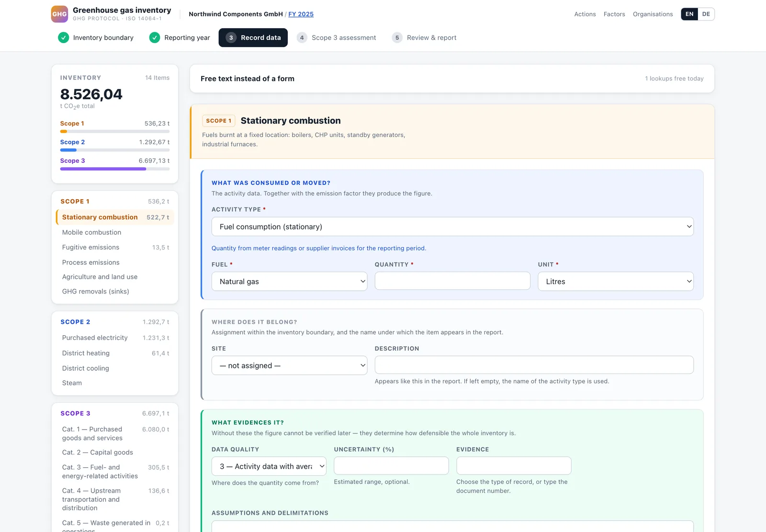Select Fugitive emissions in sidebar

[115, 247]
